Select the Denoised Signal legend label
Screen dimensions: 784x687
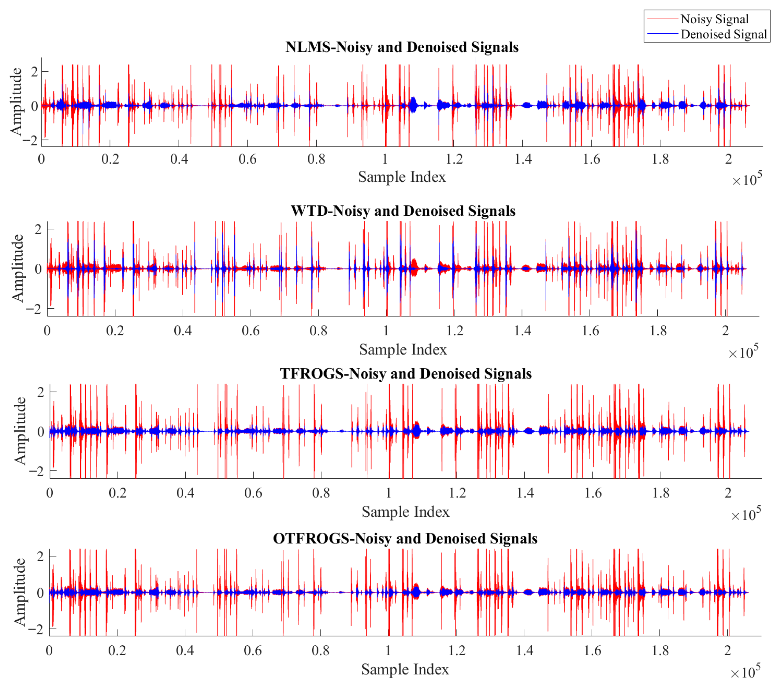coord(724,35)
